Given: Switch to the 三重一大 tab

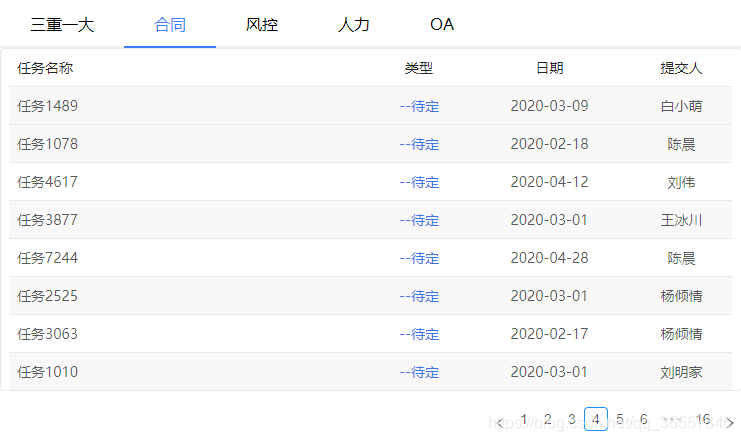Looking at the screenshot, I should [x=62, y=25].
